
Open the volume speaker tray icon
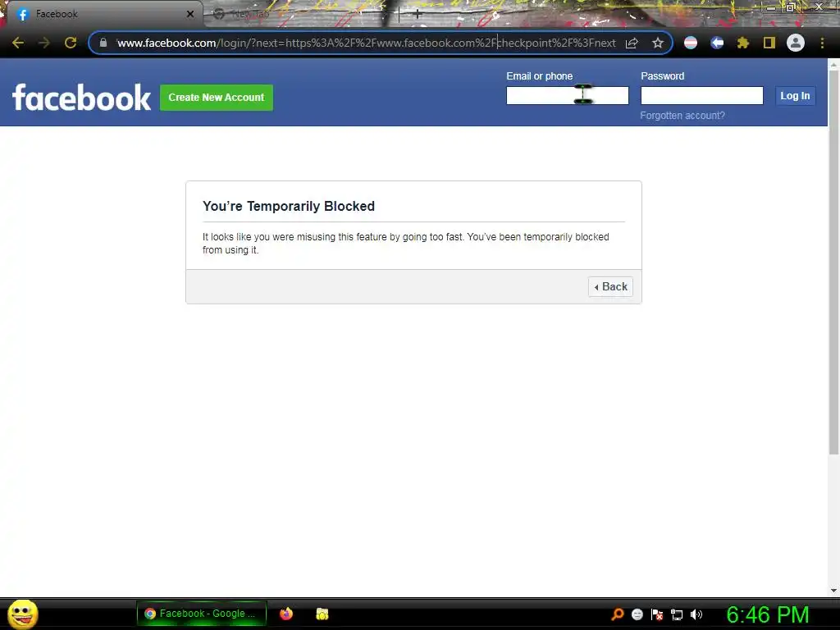click(696, 614)
